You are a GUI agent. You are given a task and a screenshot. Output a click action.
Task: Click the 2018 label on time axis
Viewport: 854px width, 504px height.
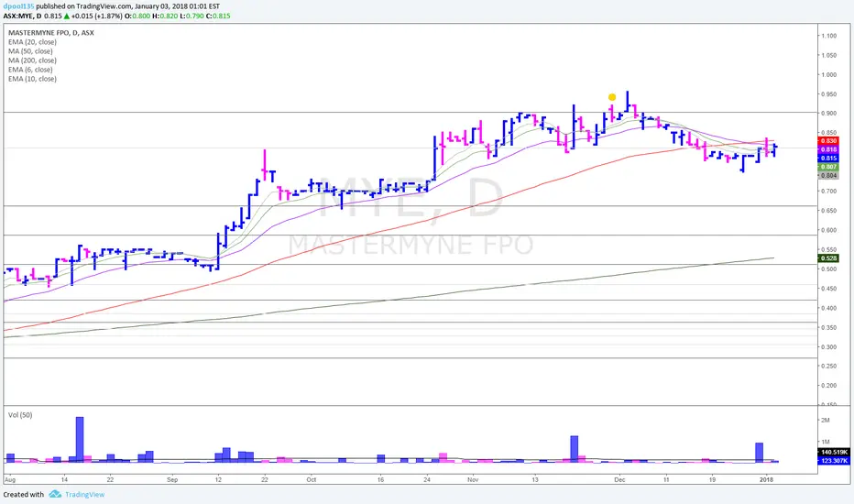point(766,480)
